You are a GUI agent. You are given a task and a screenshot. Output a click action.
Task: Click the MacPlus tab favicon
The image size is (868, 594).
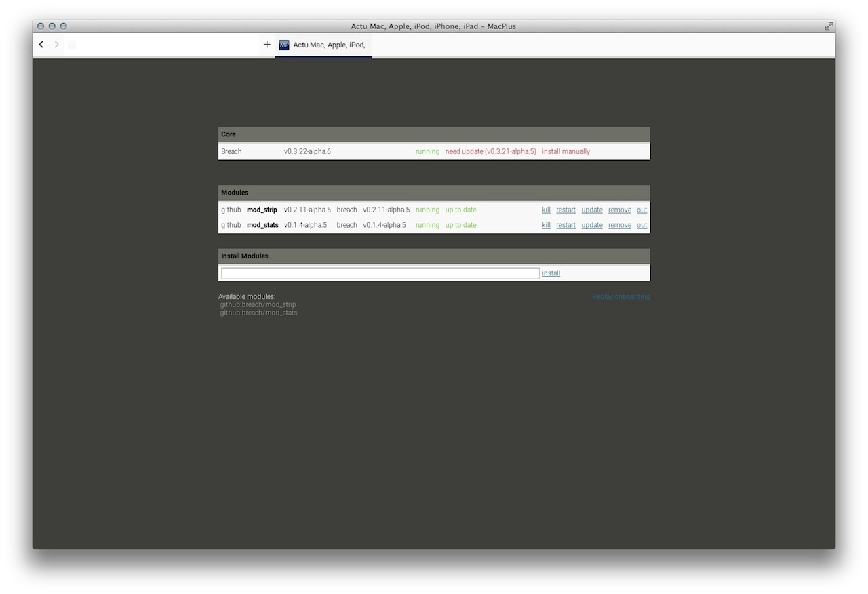point(284,45)
